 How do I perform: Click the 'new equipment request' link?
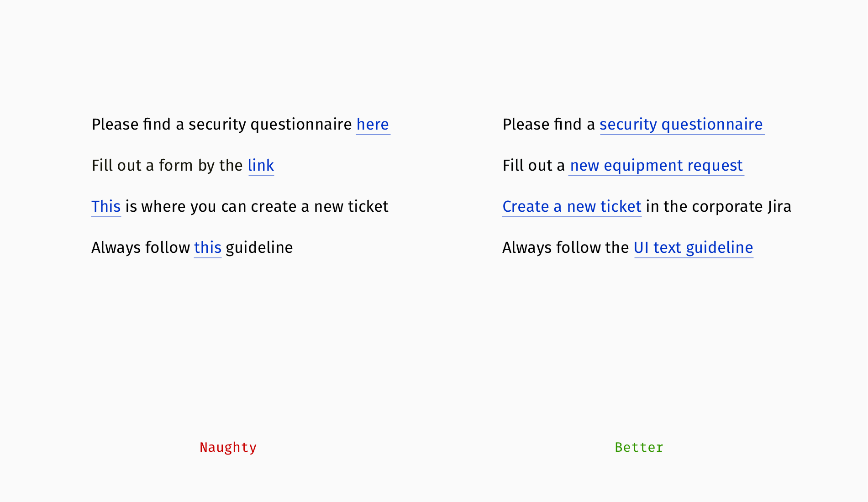pos(656,166)
